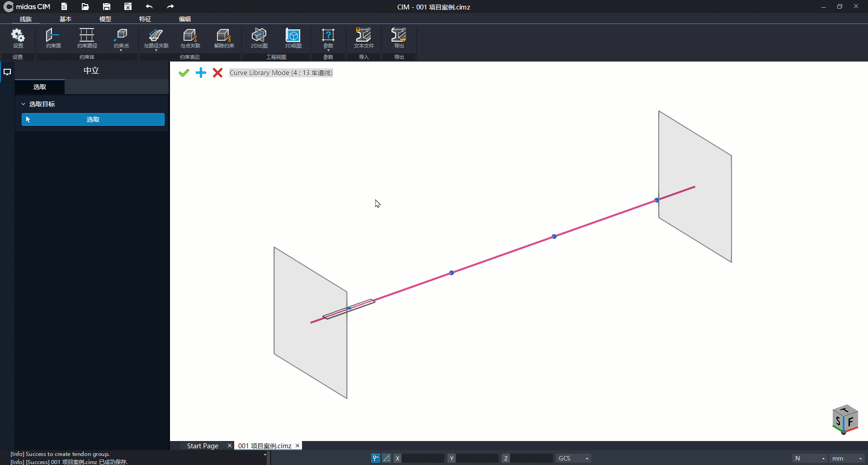Open the GCS coordinate system dropdown
The width and height of the screenshot is (868, 465).
(x=573, y=458)
